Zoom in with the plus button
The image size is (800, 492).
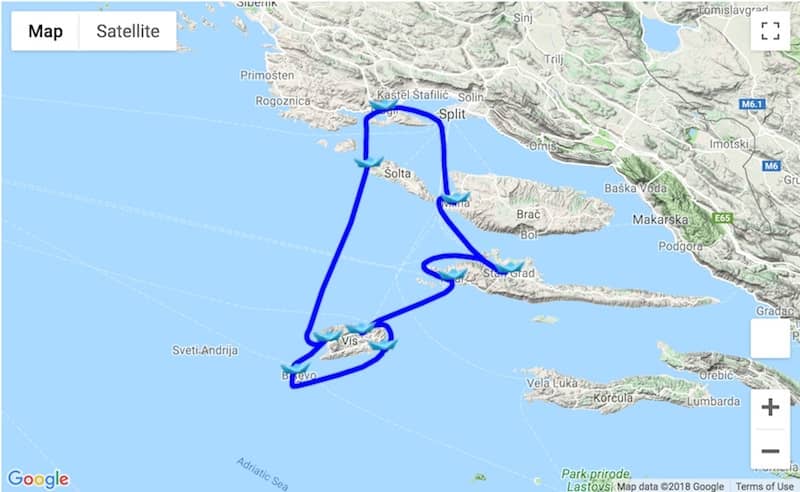770,407
